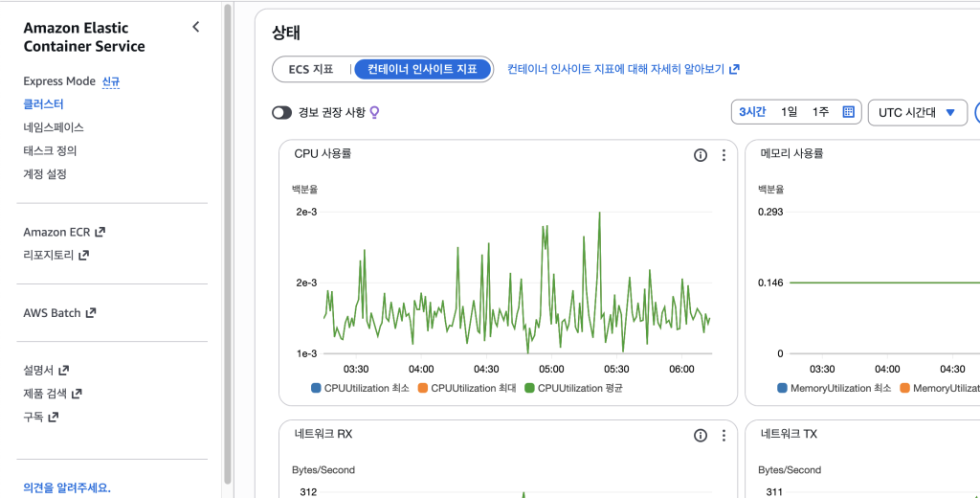Open the 컨테이너 인사이트 자세히 알아보기 link

[x=622, y=69]
